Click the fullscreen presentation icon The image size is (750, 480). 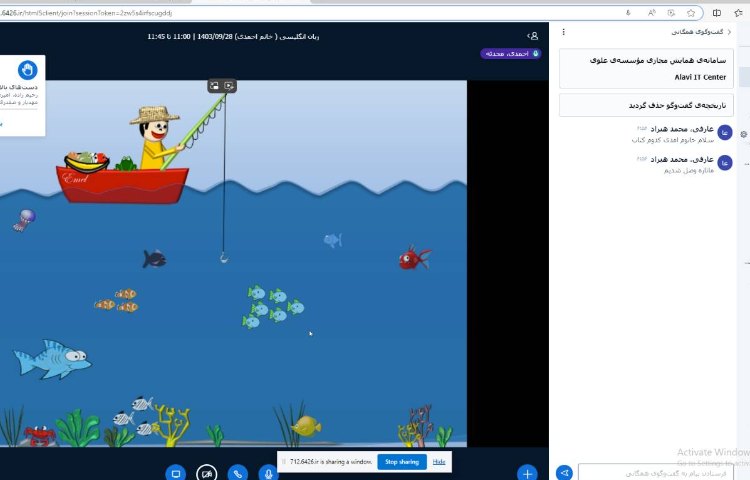click(229, 86)
